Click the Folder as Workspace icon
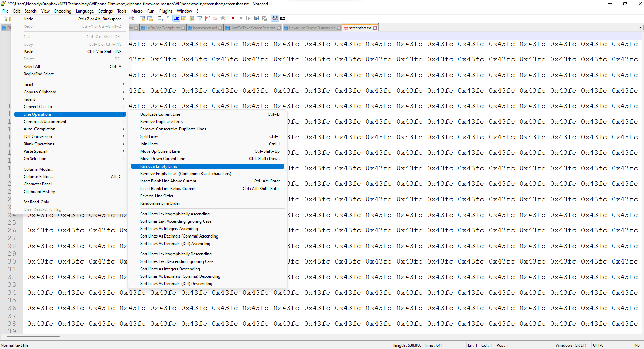The height and width of the screenshot is (349, 644). tap(215, 18)
